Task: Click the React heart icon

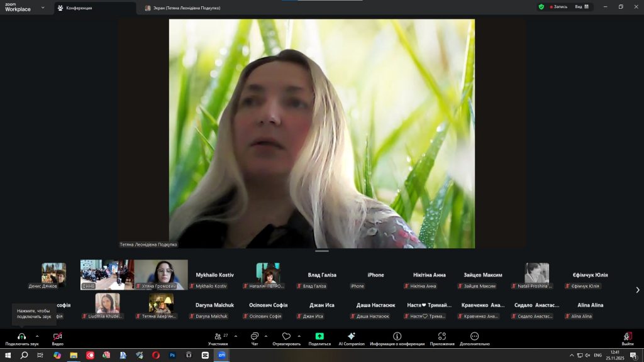Action: [x=286, y=337]
